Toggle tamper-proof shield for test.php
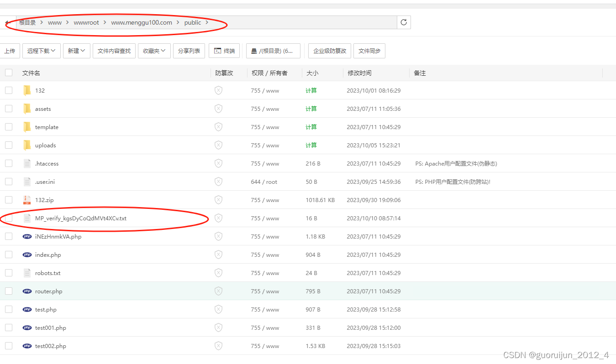Screen dimensions: 616x364 [218, 309]
